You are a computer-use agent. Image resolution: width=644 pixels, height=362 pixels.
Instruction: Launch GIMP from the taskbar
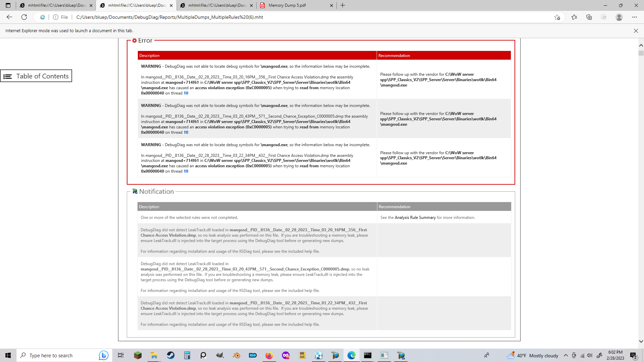(220, 355)
